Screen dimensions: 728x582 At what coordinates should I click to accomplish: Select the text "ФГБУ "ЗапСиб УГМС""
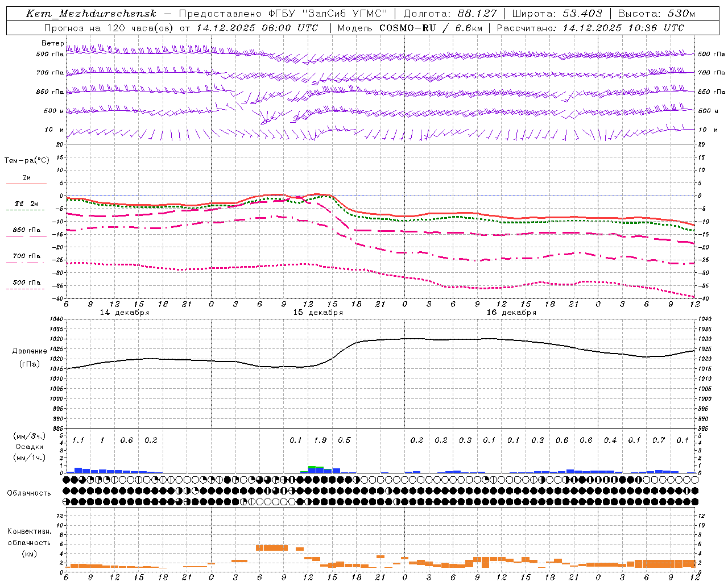click(328, 14)
